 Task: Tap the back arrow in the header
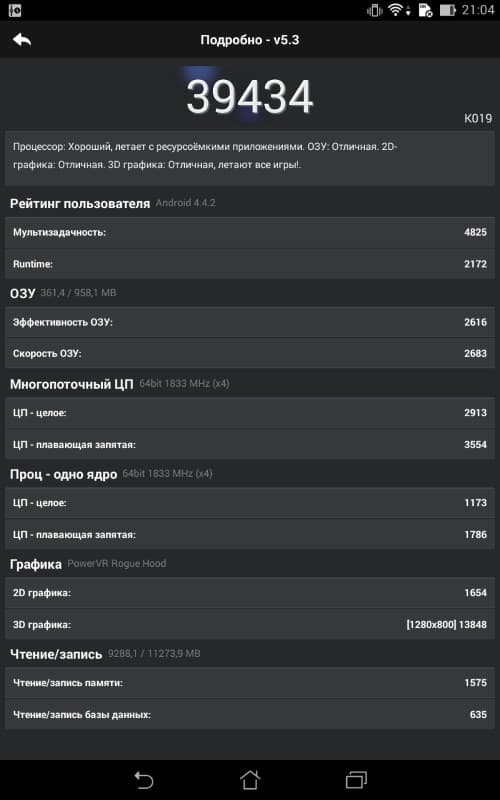tap(22, 40)
